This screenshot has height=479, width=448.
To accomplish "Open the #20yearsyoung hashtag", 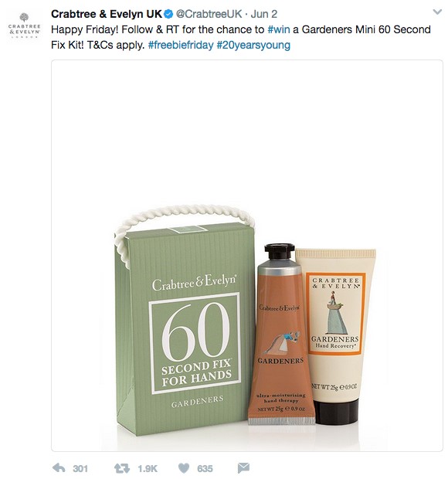I will [x=253, y=45].
